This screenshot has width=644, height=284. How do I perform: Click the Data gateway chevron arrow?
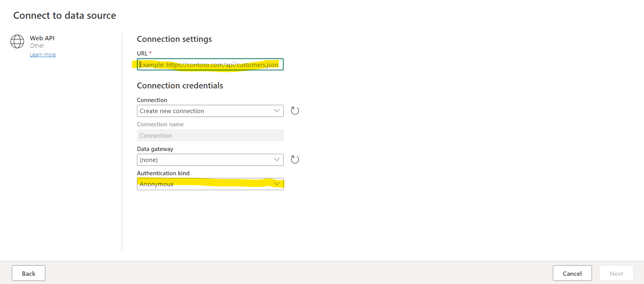pos(277,160)
